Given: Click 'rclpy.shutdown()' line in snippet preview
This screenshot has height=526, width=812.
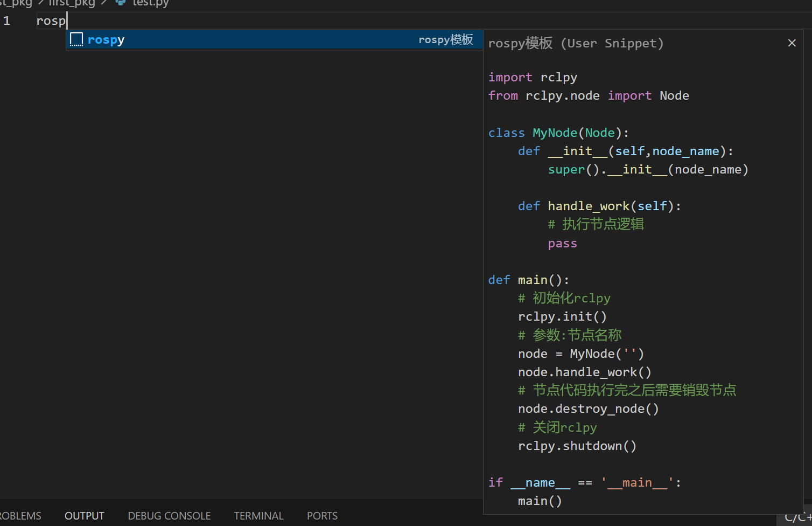Looking at the screenshot, I should 577,446.
